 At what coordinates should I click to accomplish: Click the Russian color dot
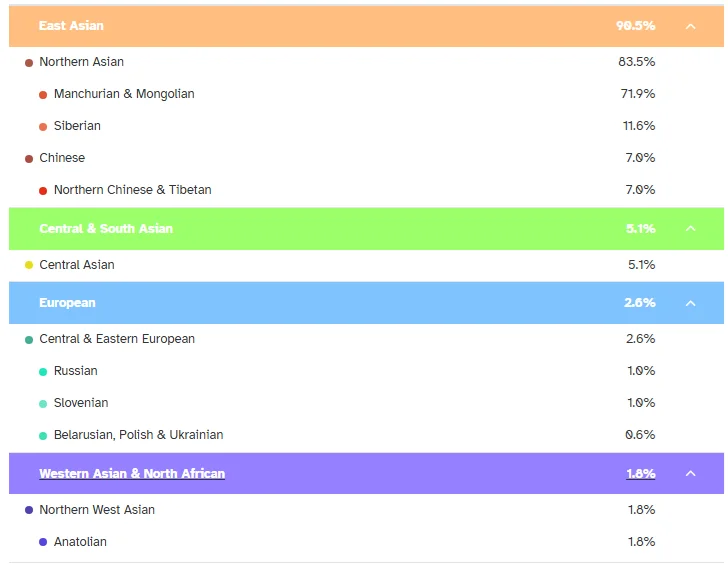43,372
